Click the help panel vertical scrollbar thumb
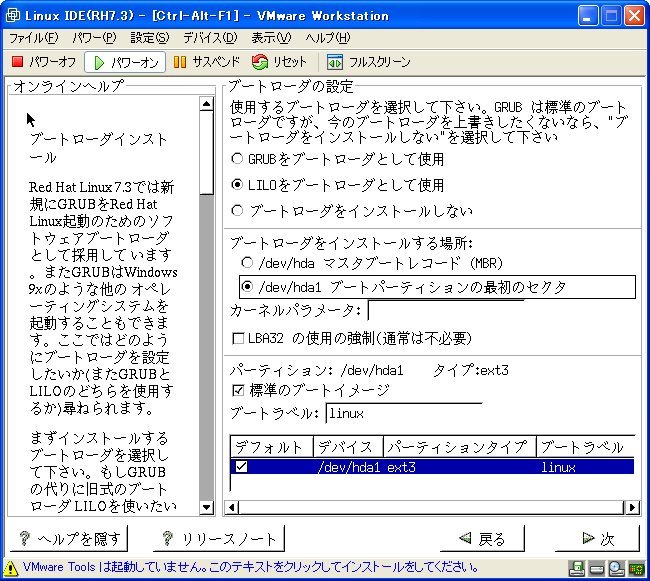This screenshot has width=650, height=581. (x=206, y=153)
